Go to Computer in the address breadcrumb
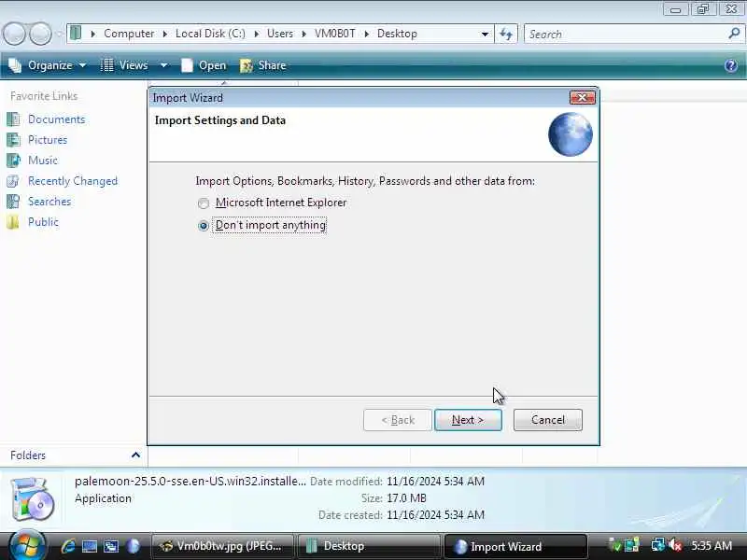Viewport: 747px width, 560px height. [129, 34]
